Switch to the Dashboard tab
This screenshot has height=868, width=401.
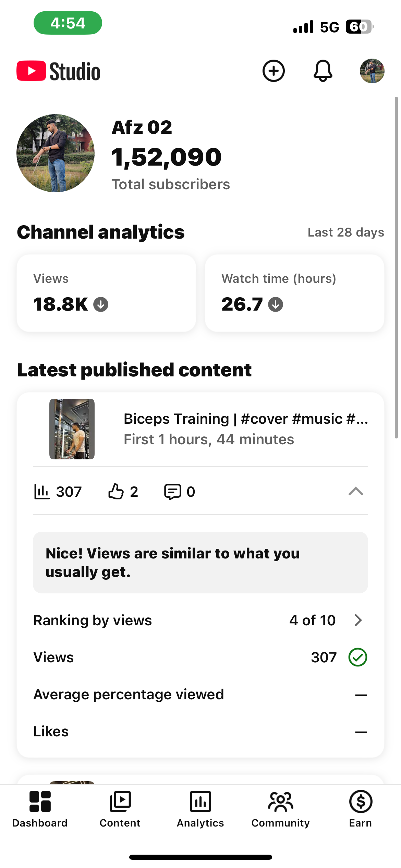click(40, 808)
